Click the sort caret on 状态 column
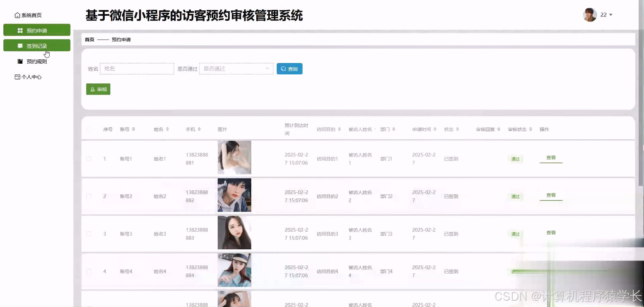 458,129
